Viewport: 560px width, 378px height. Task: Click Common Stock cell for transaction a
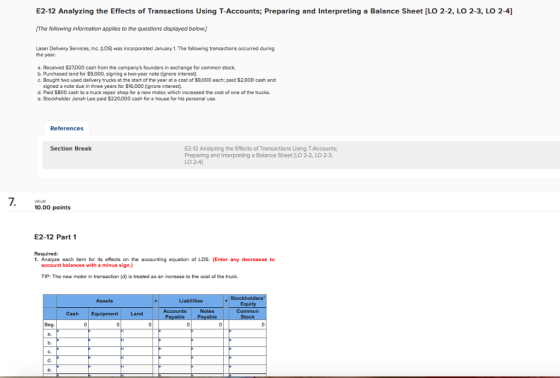click(248, 334)
